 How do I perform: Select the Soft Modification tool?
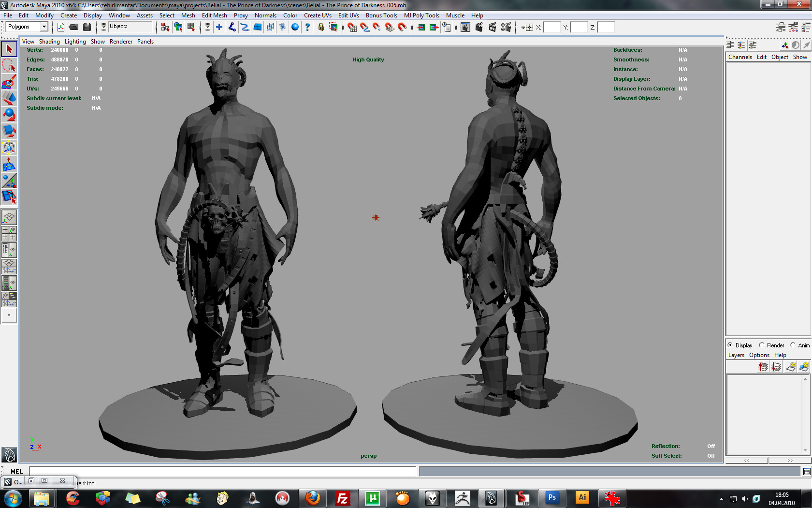9,164
